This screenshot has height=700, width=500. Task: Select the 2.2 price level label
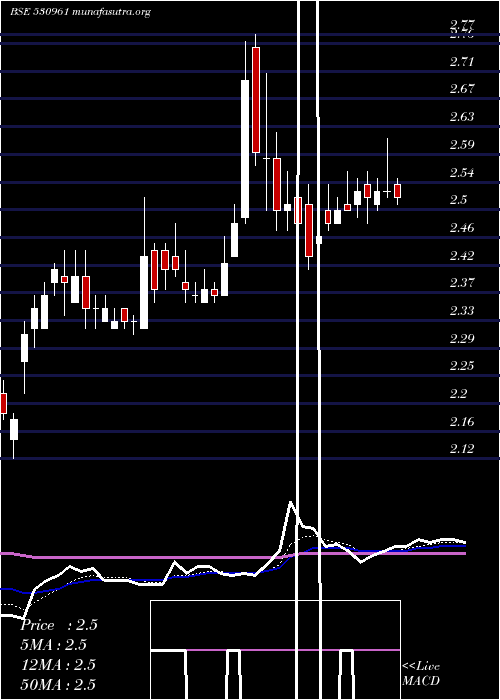(x=458, y=394)
